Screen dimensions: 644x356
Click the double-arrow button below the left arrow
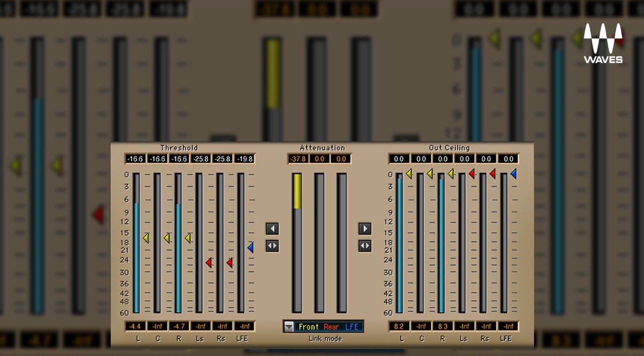pos(272,246)
